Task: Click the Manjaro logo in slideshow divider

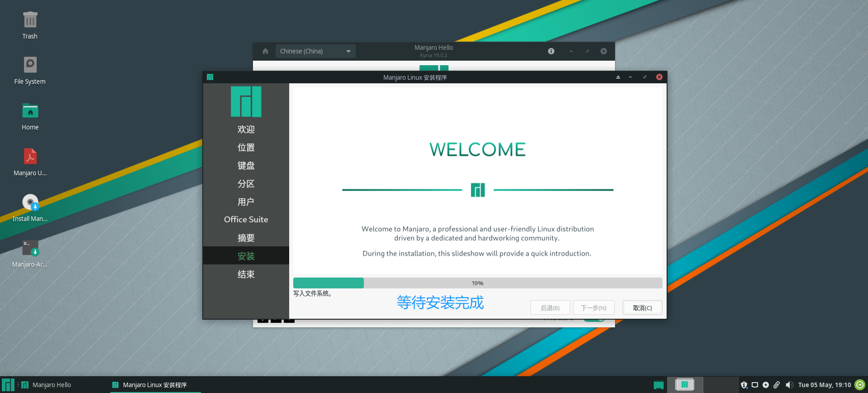Action: coord(478,190)
